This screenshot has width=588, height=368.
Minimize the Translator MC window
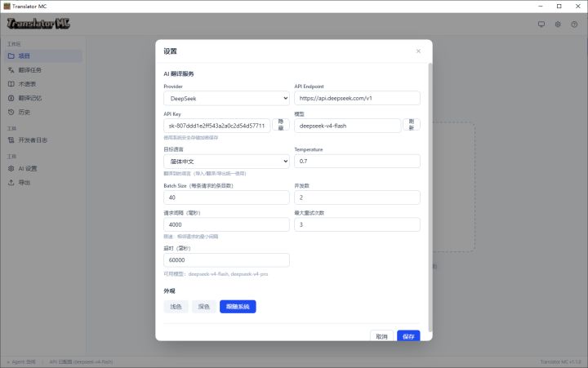pos(541,6)
